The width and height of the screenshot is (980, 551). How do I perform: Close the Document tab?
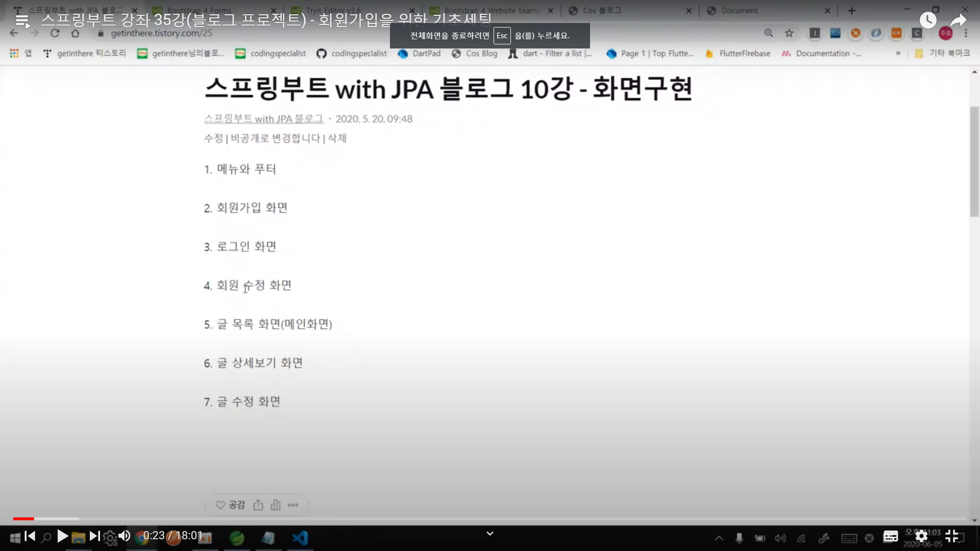click(x=827, y=10)
